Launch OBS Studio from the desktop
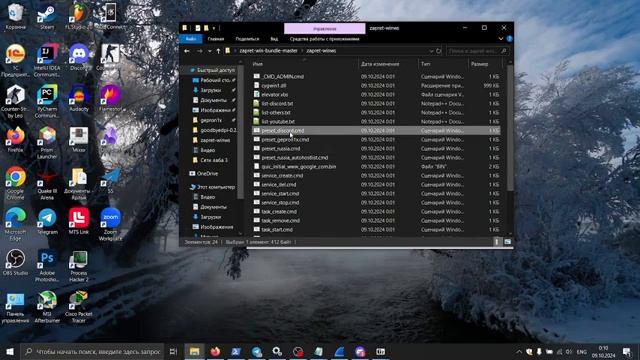 [16, 262]
